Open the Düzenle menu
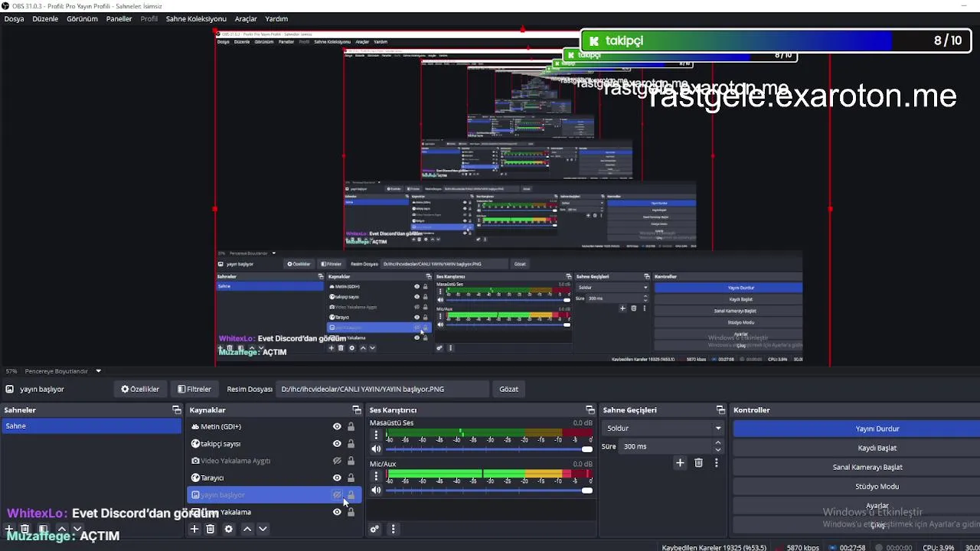 pos(45,18)
